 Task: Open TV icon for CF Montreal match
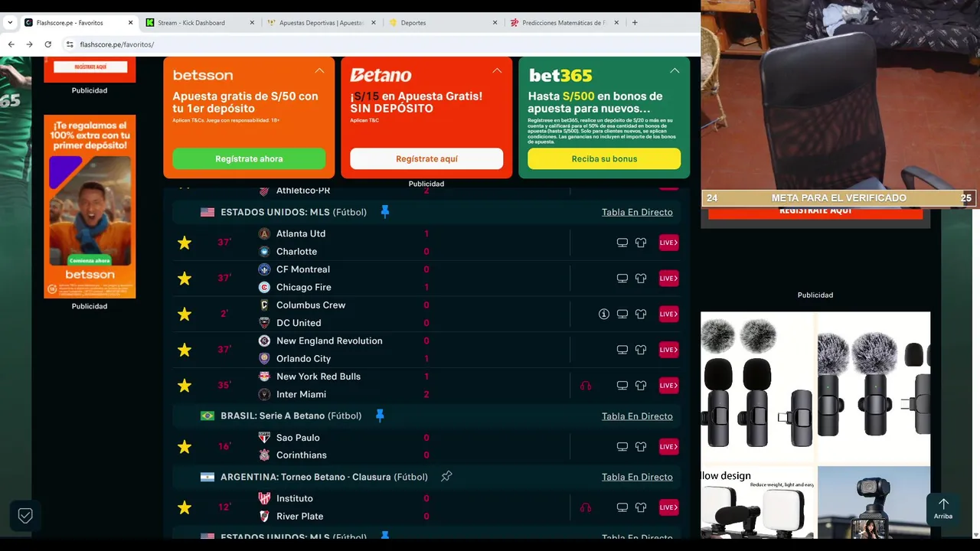tap(622, 279)
